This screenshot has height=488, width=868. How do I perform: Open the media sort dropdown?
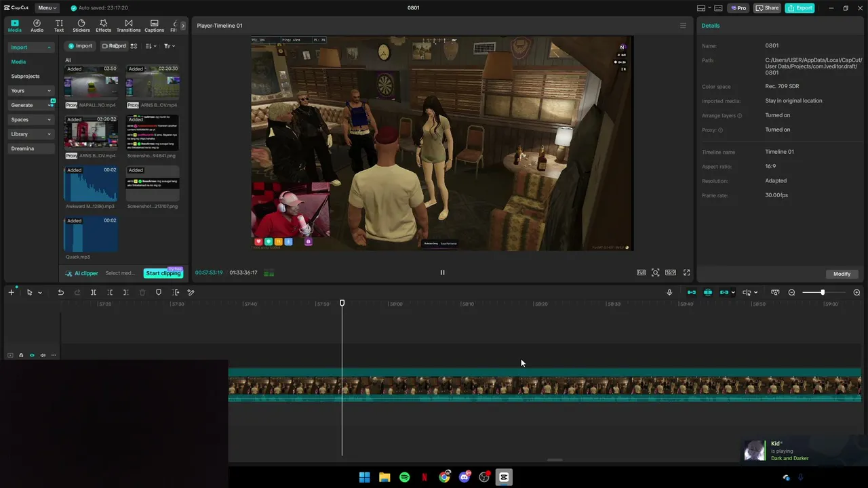151,46
